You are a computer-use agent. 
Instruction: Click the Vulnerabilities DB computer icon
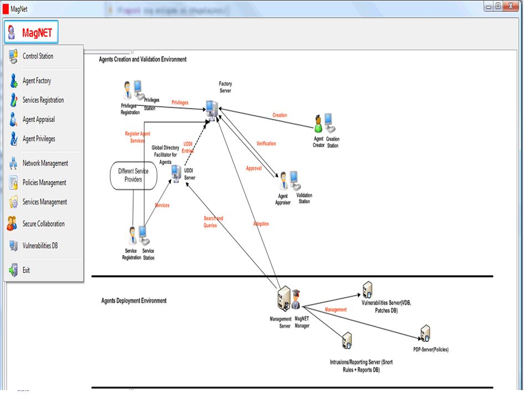pyautogui.click(x=13, y=245)
